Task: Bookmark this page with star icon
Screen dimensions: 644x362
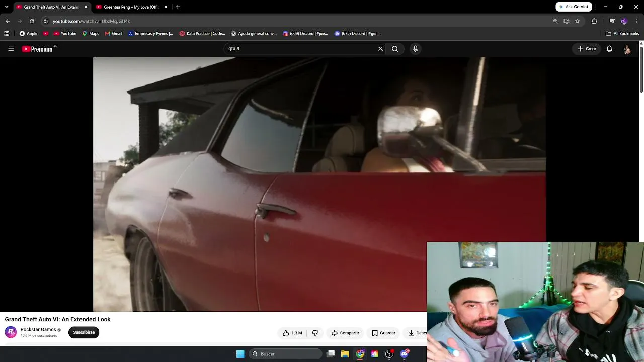Action: coord(577,21)
